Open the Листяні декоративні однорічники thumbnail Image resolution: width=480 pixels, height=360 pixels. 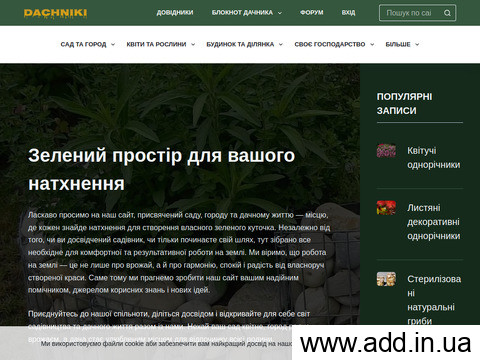tap(386, 207)
